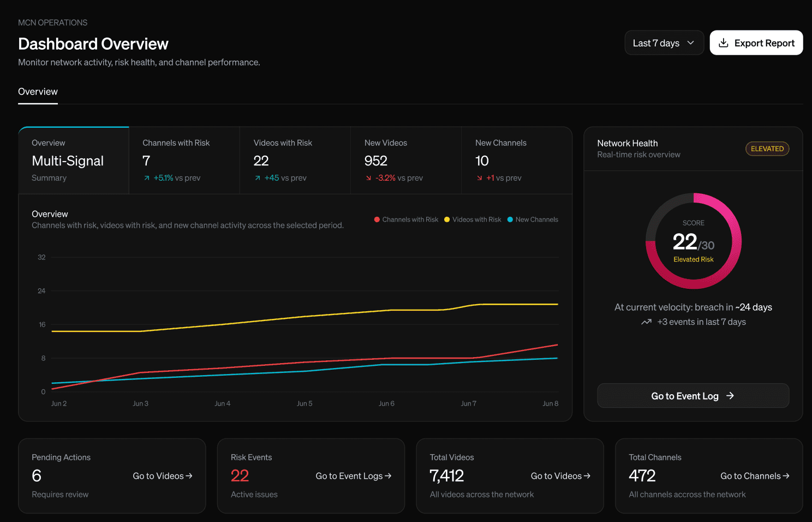Toggle the Channels with Risk legend label

point(410,220)
